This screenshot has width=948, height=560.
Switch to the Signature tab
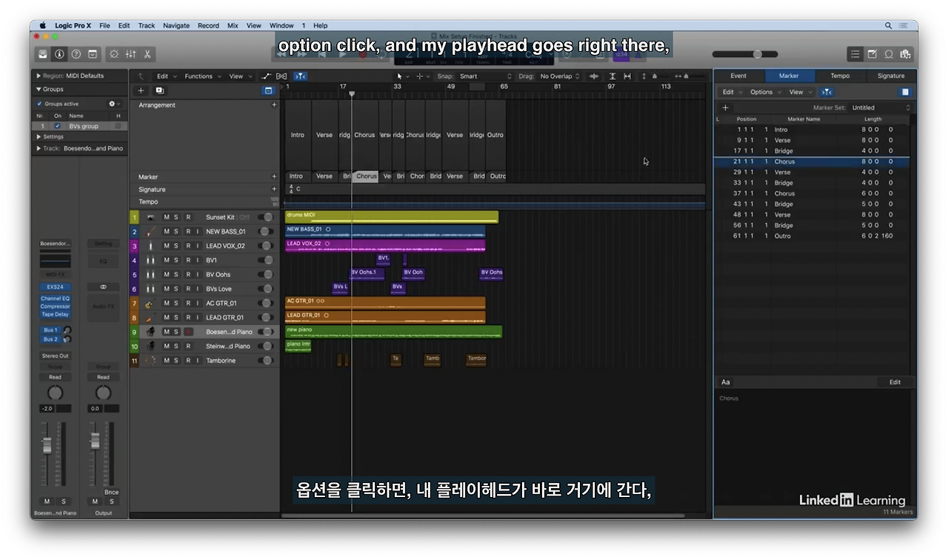[x=890, y=76]
